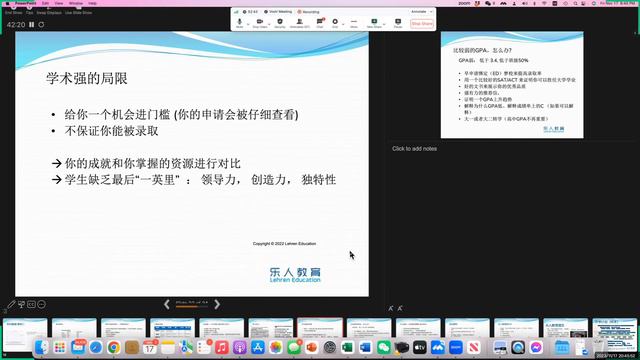
Task: Open the Edit menu
Action: tap(45, 3)
